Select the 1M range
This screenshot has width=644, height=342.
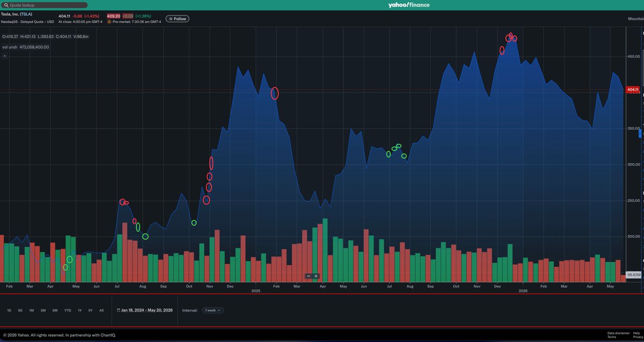(x=32, y=310)
